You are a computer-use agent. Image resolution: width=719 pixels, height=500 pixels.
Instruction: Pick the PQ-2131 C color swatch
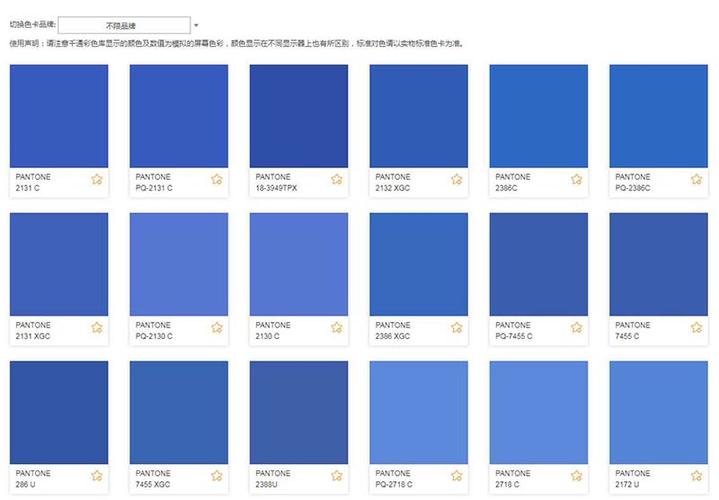click(179, 116)
